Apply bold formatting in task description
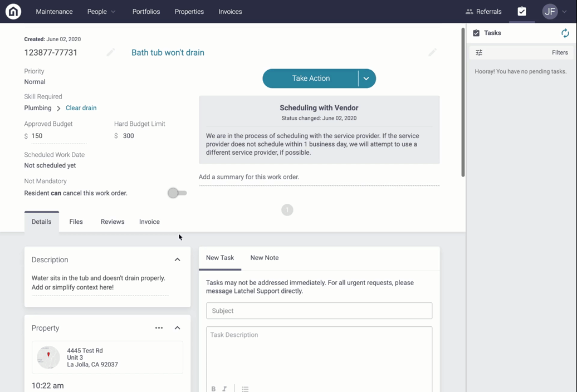Viewport: 577px width, 392px height. 213,389
